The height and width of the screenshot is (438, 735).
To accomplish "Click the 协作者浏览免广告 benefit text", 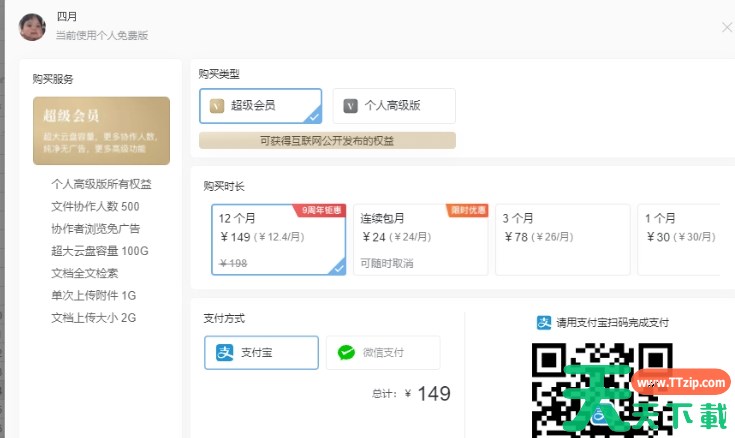I will point(96,229).
